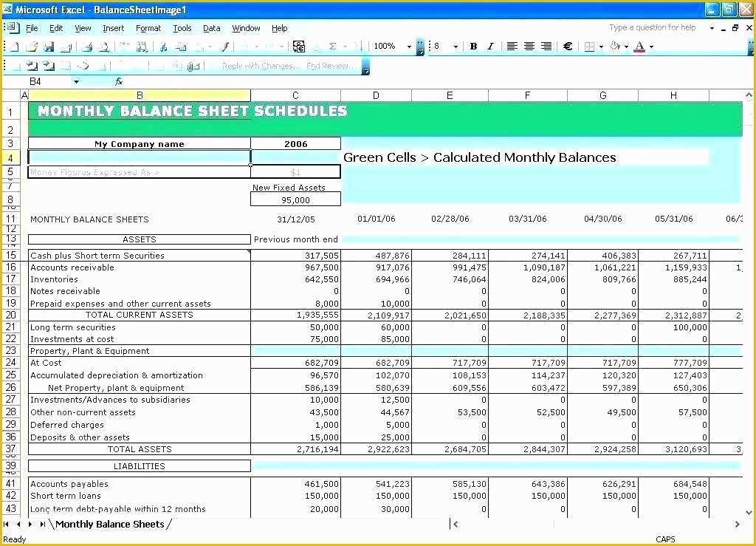Expand the reviewing toolbar options chevron
Viewport: 756px width, 546px height.
pyautogui.click(x=366, y=67)
